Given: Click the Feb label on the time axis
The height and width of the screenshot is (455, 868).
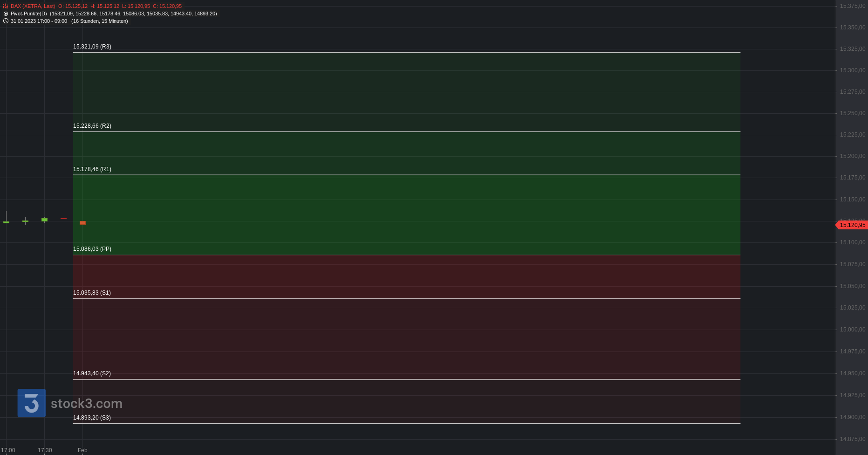Looking at the screenshot, I should (82, 450).
